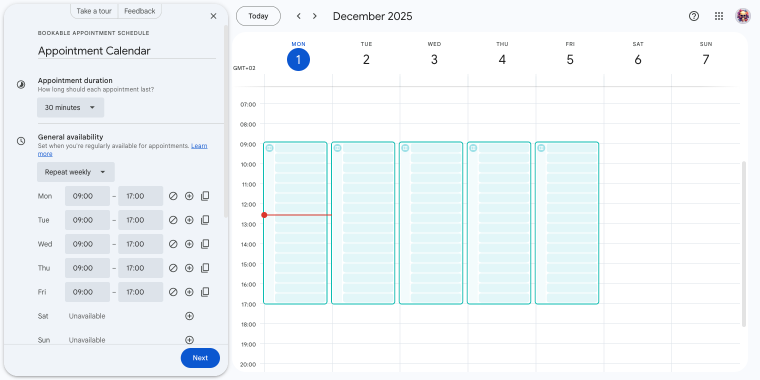Mark Friday as unavailable
This screenshot has height=380, width=760.
(x=173, y=292)
